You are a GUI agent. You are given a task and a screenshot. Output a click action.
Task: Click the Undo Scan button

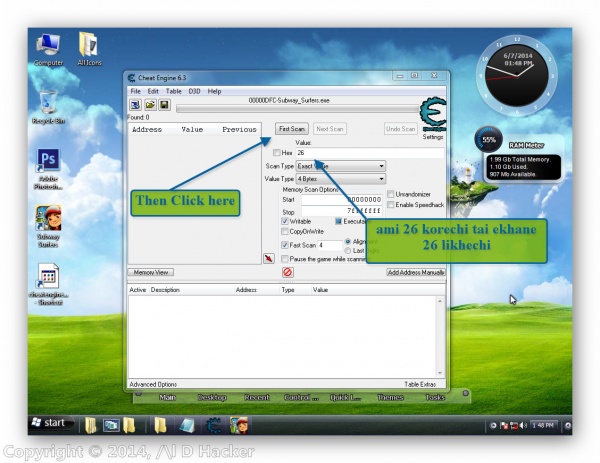click(400, 129)
